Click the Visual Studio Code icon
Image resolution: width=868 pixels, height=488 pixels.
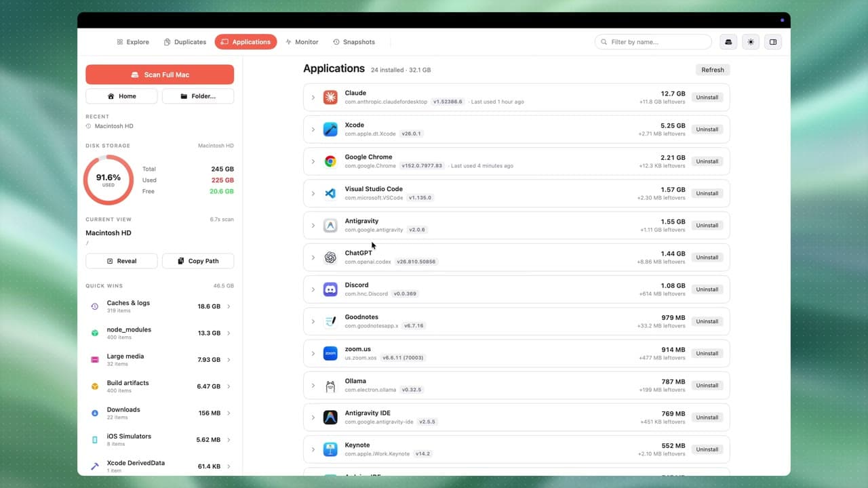coord(330,193)
